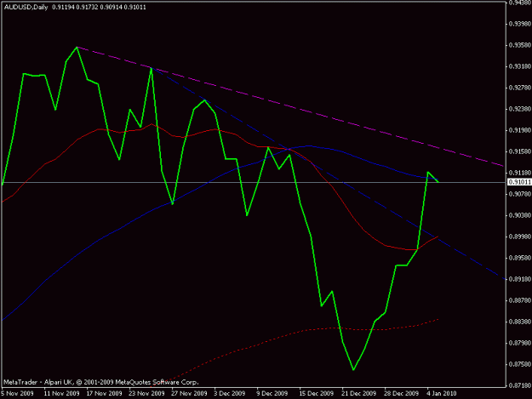532x399 pixels.
Task: Click the 11 Nov 2009 date label
Action: coord(61,394)
